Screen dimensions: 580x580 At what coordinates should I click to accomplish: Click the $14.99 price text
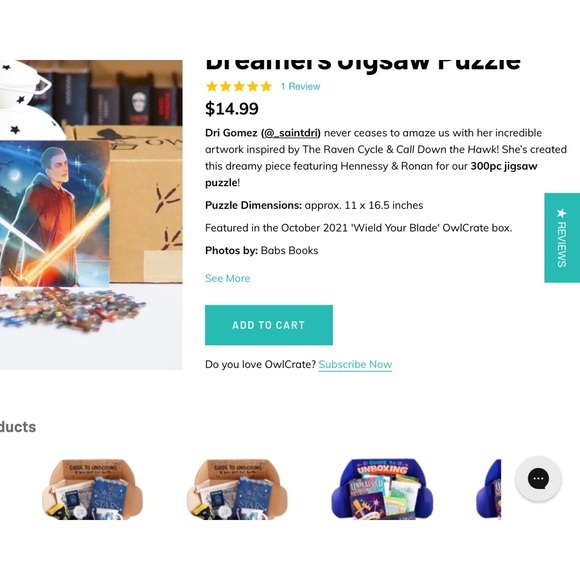[x=232, y=109]
